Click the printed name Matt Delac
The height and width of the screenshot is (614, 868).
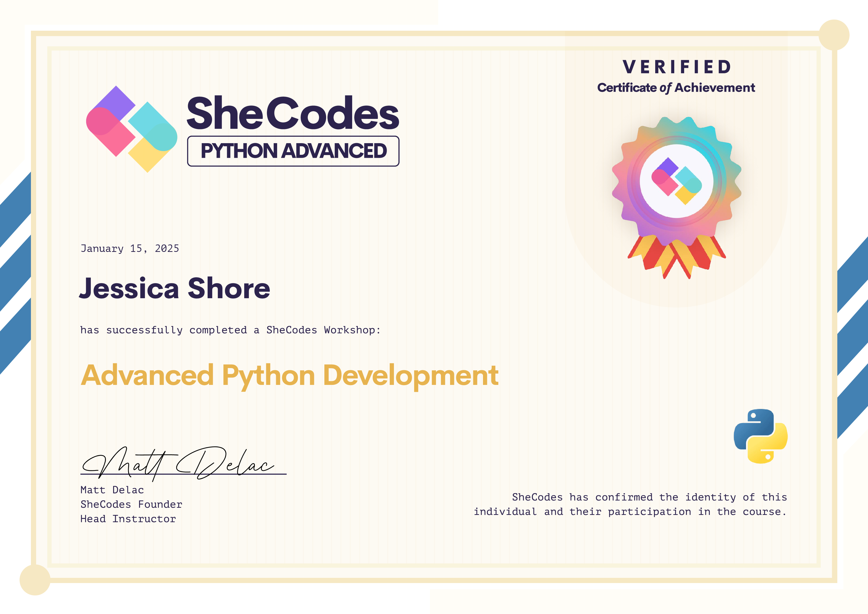[112, 490]
